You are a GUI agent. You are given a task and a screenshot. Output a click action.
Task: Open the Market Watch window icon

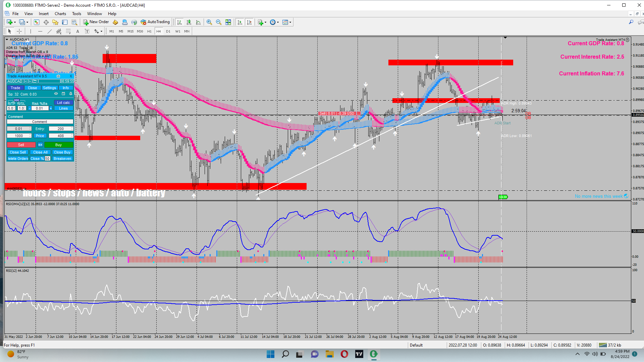pyautogui.click(x=37, y=22)
